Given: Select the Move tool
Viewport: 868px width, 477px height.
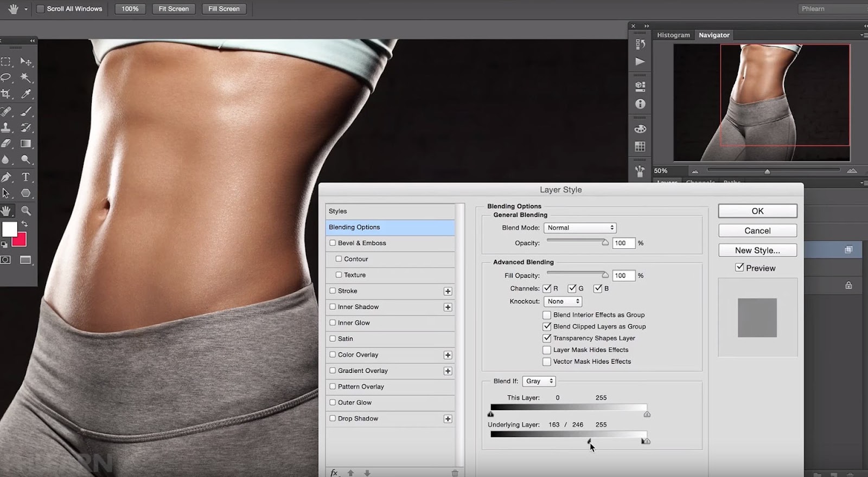Looking at the screenshot, I should tap(25, 62).
